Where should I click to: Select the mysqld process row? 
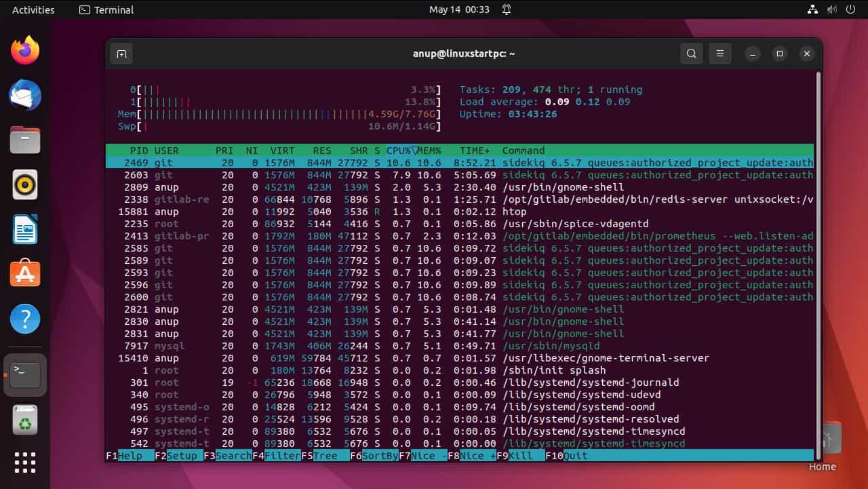(x=460, y=346)
